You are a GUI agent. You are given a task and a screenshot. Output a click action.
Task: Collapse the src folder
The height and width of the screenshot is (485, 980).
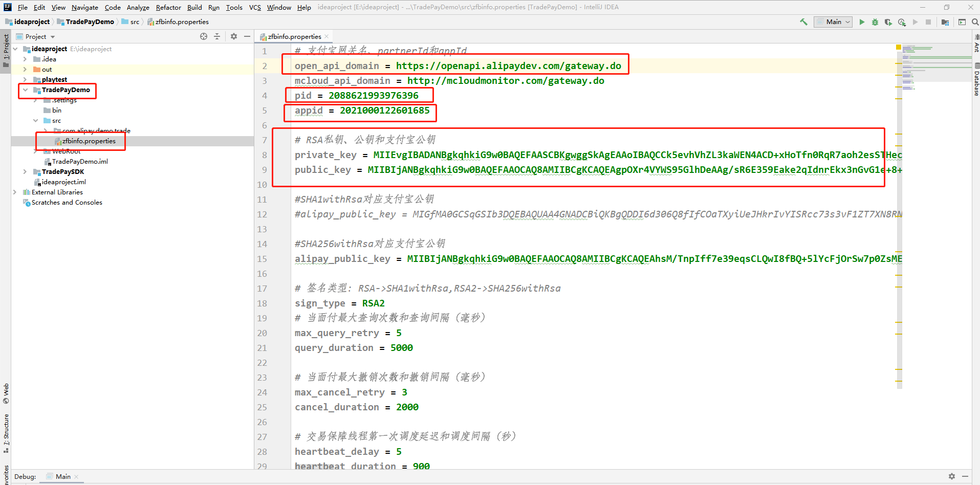coord(35,121)
